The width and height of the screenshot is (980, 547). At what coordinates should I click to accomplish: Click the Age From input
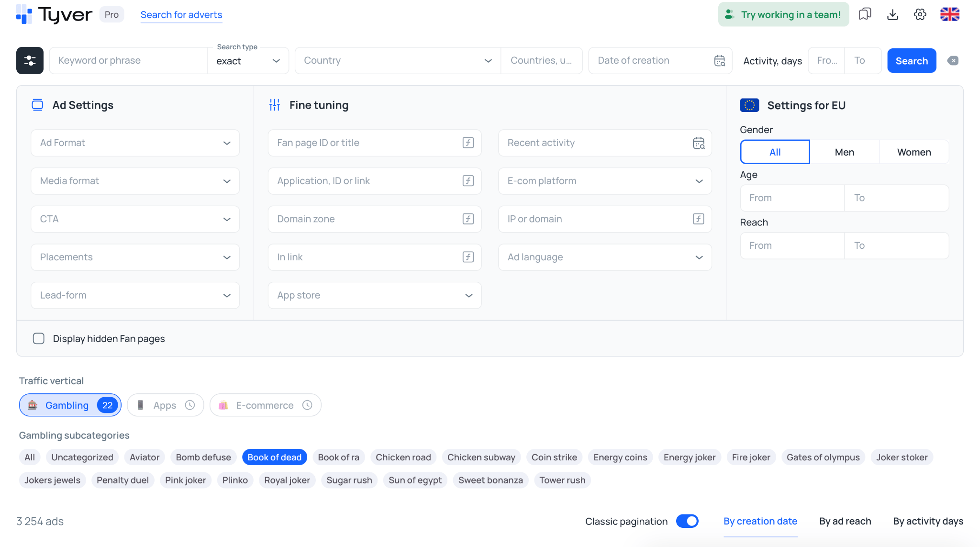[x=792, y=198]
